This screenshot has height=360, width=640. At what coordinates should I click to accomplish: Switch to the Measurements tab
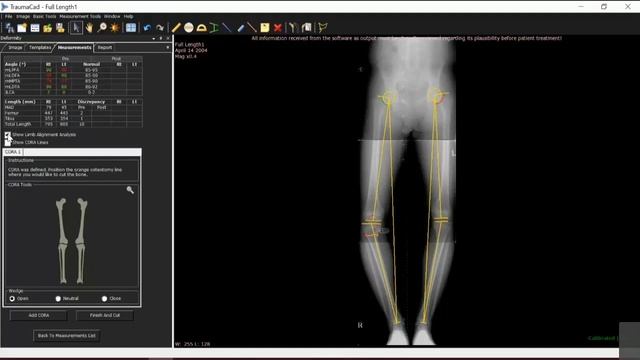[74, 48]
